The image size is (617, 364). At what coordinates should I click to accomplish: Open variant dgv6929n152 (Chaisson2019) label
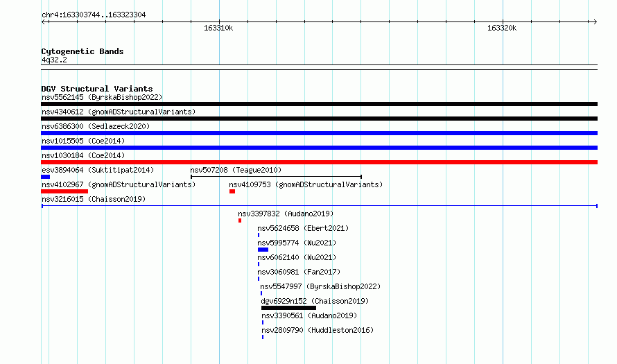click(x=315, y=302)
